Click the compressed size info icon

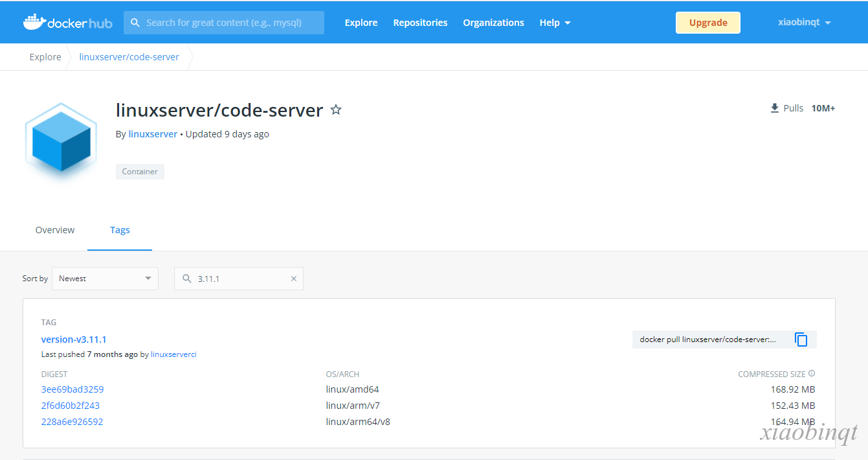(812, 374)
